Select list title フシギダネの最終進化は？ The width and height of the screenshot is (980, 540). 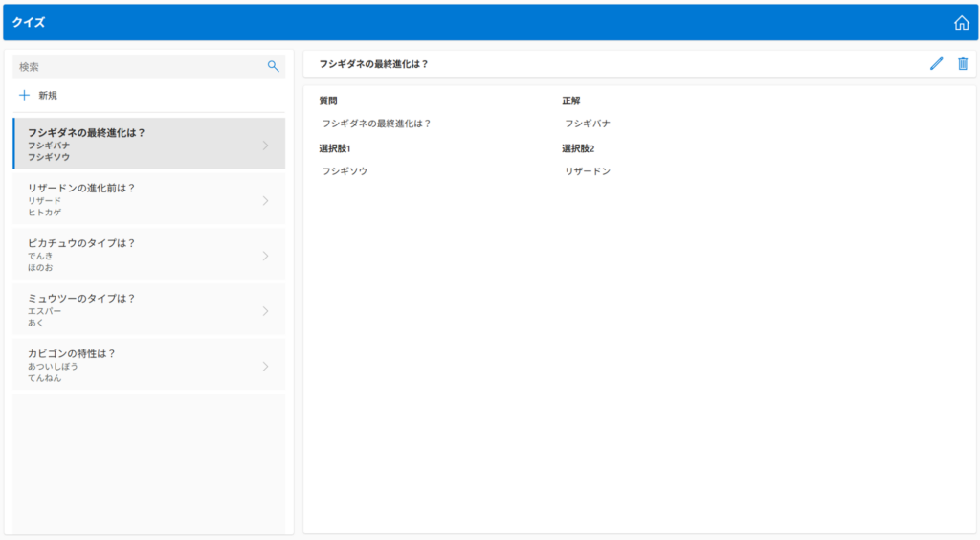click(x=86, y=132)
